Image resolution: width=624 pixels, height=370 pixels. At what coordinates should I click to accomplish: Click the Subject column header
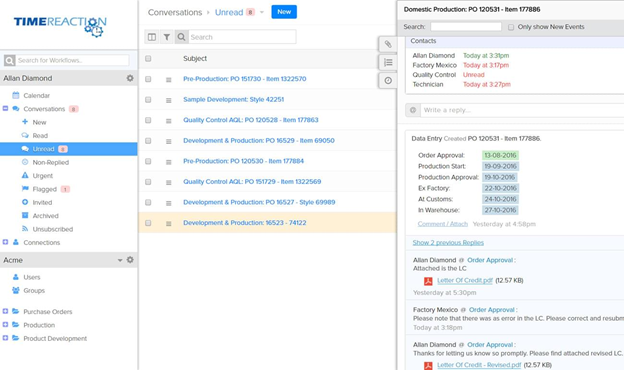point(195,58)
